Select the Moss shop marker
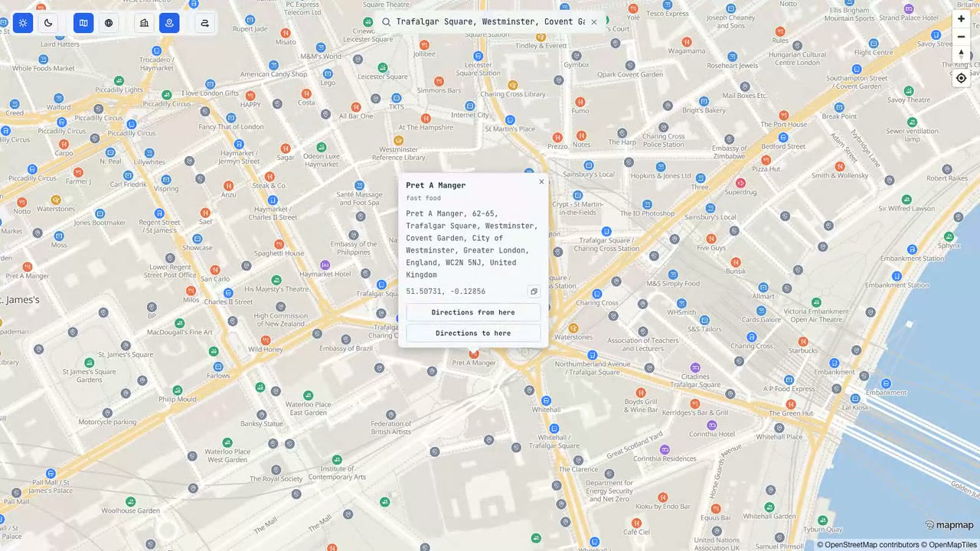980x551 pixels. [x=59, y=236]
